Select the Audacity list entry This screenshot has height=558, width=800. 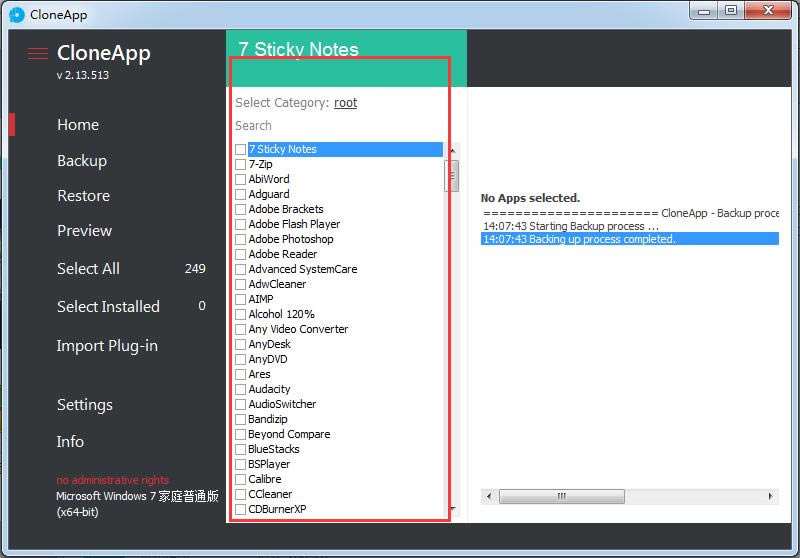click(x=269, y=389)
